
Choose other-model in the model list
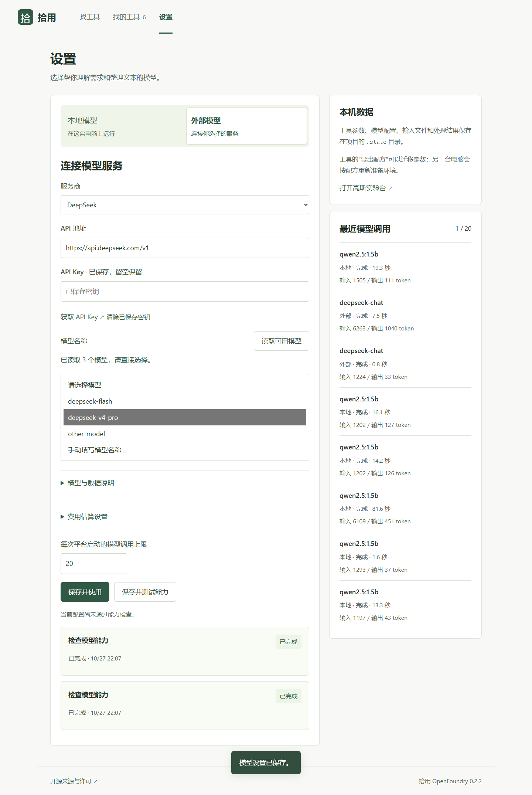pyautogui.click(x=185, y=434)
